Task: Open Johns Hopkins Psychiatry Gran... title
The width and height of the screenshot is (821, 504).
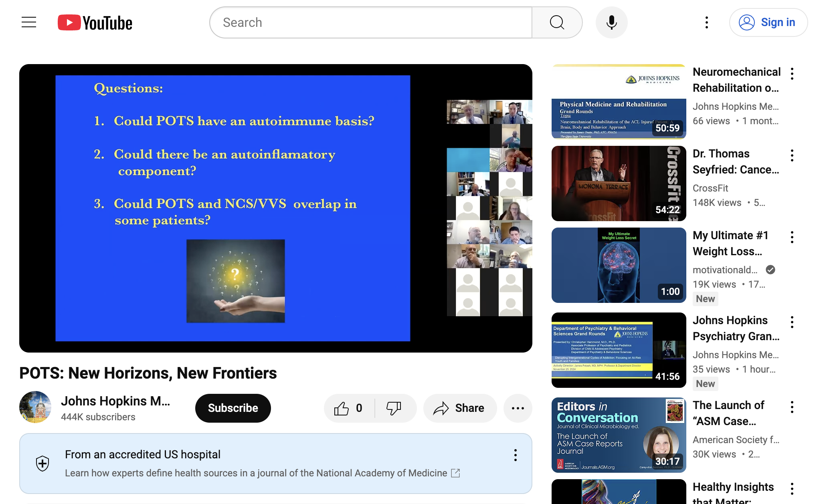Action: tap(736, 328)
